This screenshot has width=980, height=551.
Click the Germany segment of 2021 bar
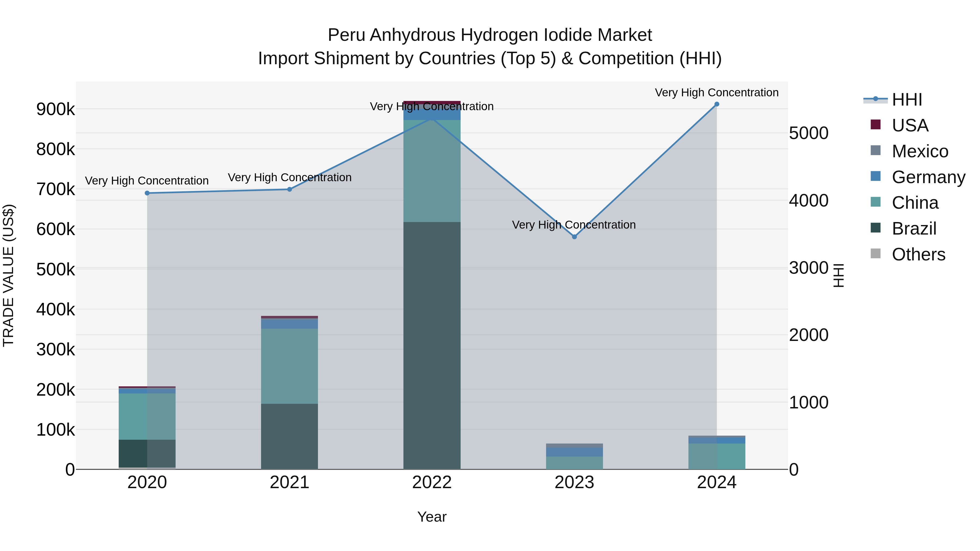[290, 324]
